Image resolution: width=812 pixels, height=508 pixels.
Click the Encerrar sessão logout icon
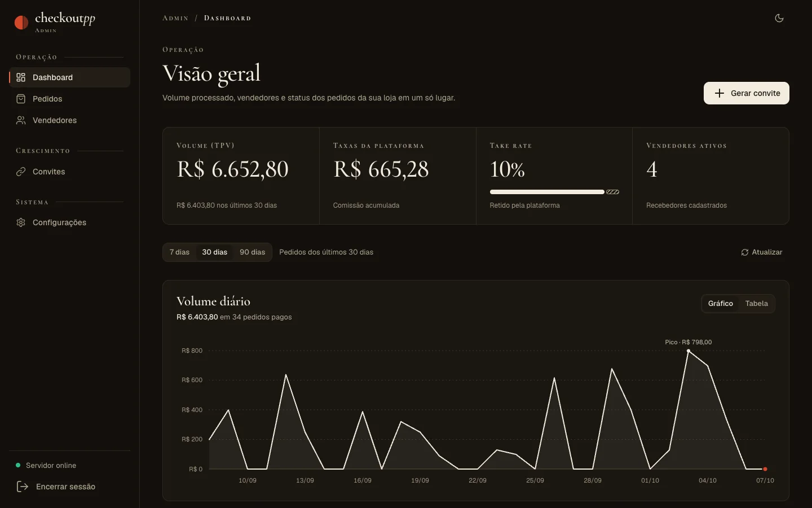[x=23, y=487]
